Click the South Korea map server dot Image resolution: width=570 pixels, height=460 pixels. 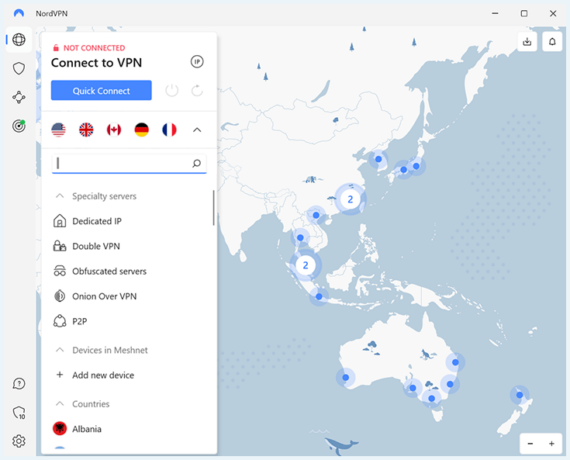coord(378,159)
